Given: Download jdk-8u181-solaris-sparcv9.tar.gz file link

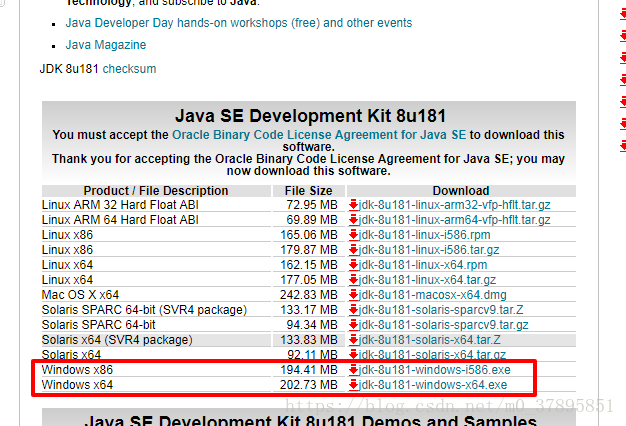Looking at the screenshot, I should (443, 325).
